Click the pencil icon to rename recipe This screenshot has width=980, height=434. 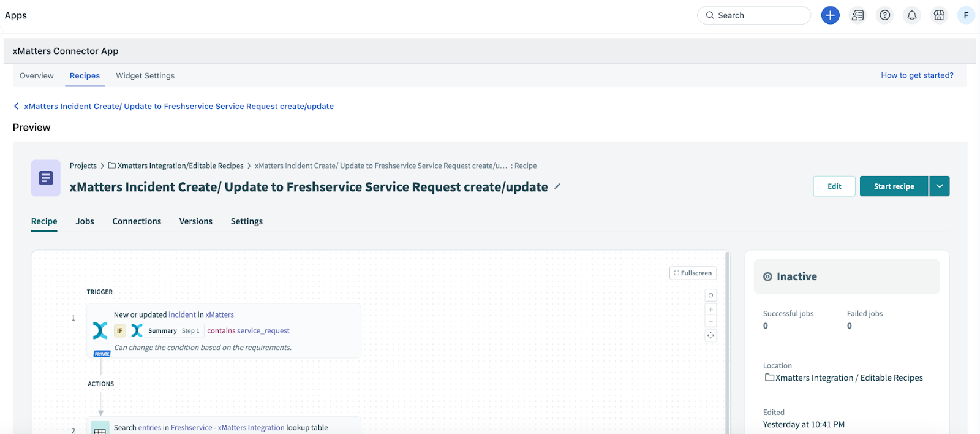tap(557, 186)
